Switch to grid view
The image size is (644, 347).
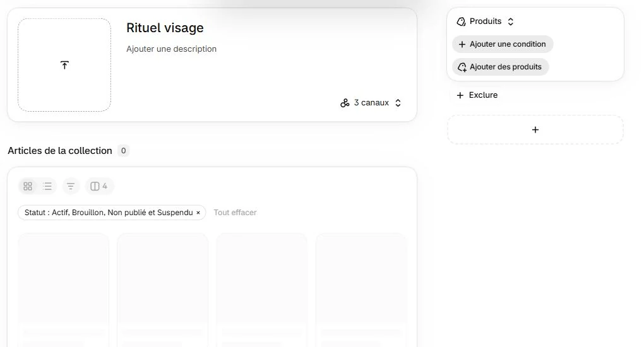(28, 186)
